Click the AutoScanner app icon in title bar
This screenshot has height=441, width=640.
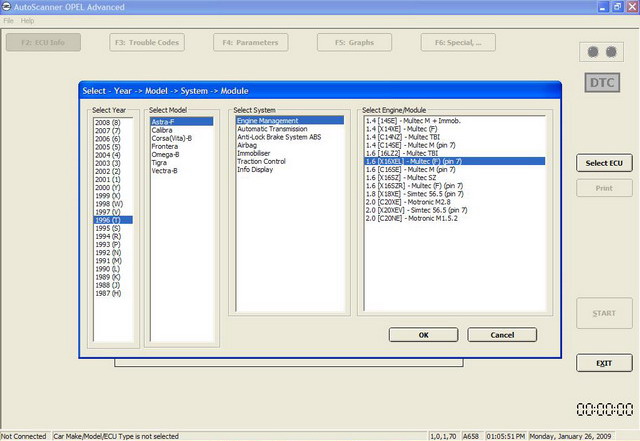coord(7,7)
